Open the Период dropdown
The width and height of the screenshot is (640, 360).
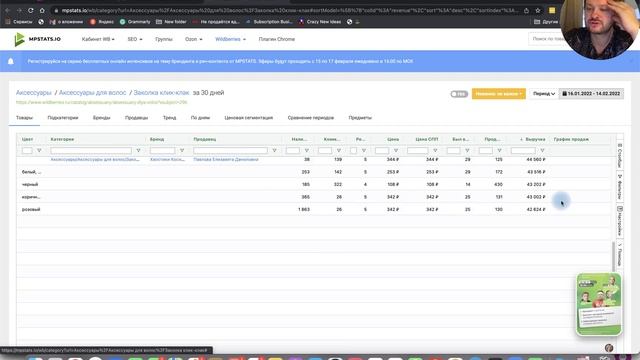[x=544, y=94]
